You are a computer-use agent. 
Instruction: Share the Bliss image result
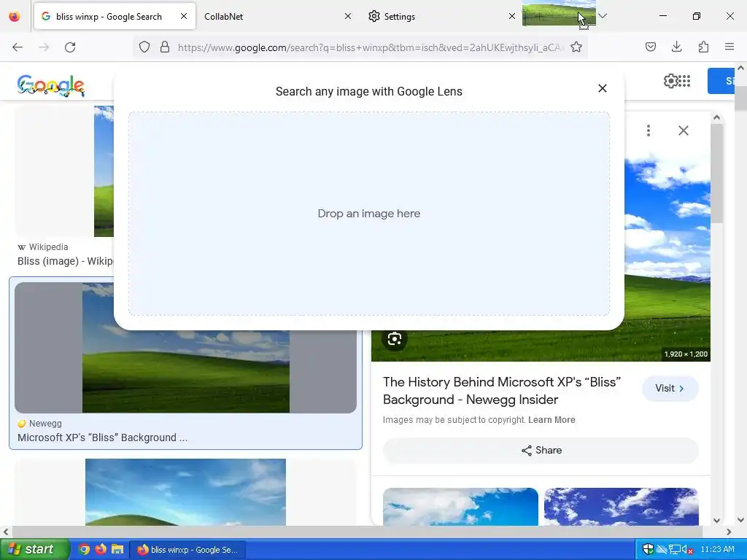pos(541,451)
